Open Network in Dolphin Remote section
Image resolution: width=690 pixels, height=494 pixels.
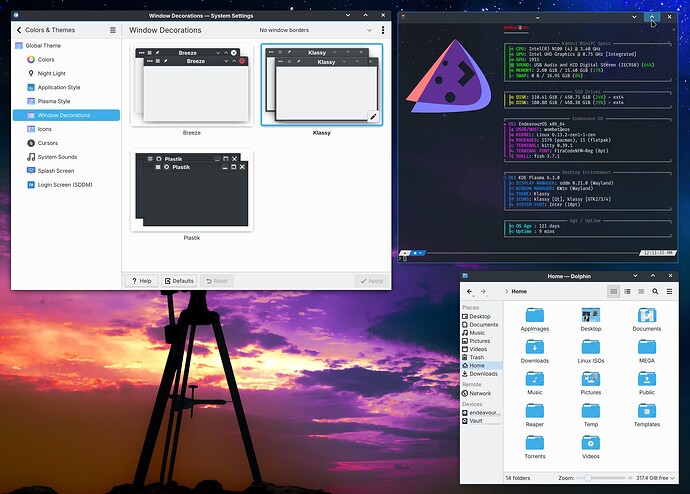[x=481, y=393]
